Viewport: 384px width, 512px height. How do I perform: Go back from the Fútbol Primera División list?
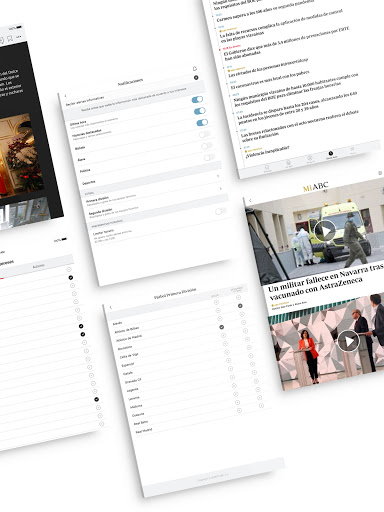coord(111,307)
